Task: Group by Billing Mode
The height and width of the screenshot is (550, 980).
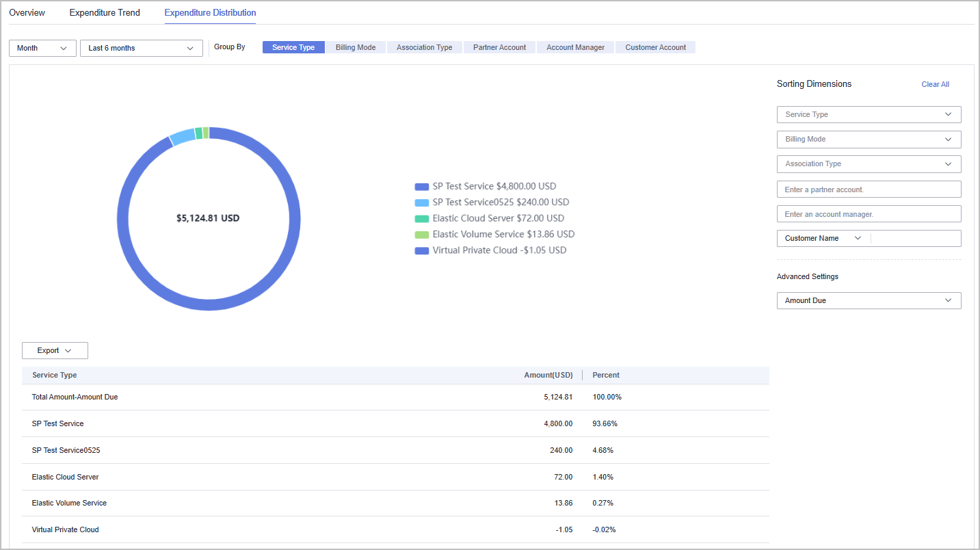Action: [x=356, y=47]
